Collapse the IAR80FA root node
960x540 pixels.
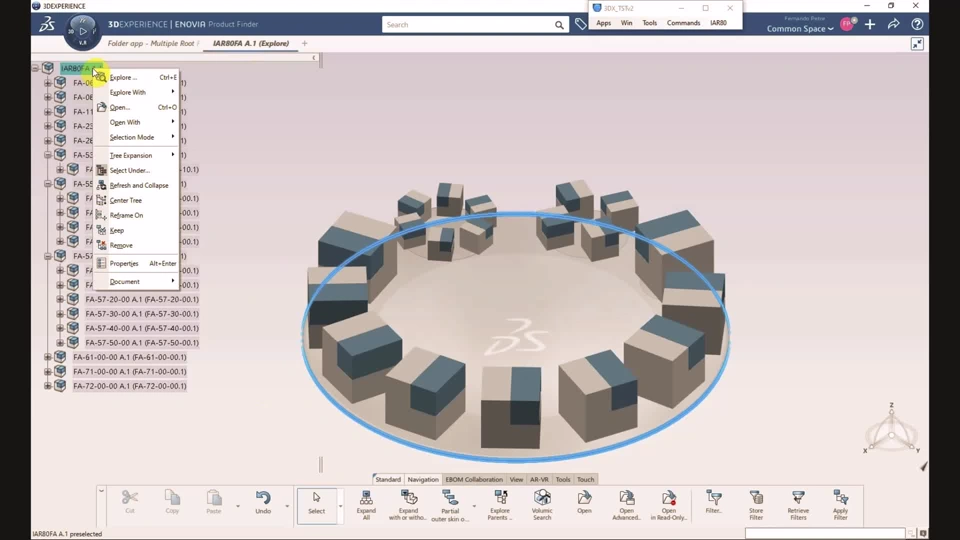click(x=36, y=68)
